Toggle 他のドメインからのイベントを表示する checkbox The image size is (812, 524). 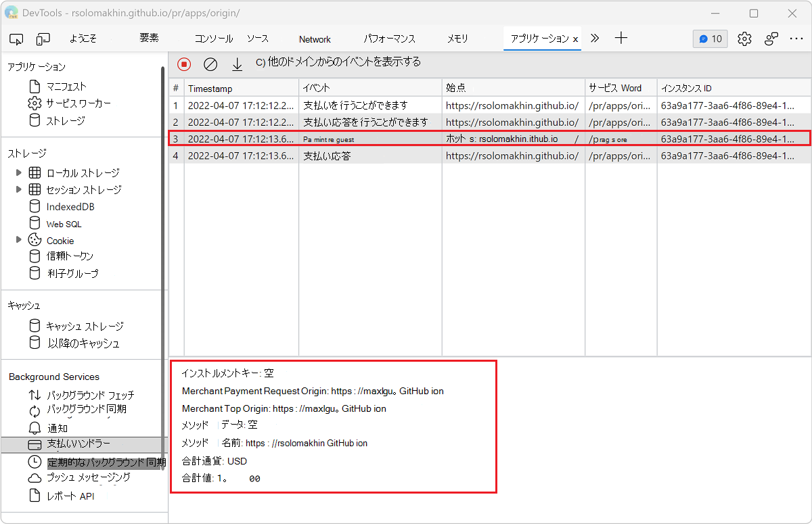pyautogui.click(x=260, y=63)
